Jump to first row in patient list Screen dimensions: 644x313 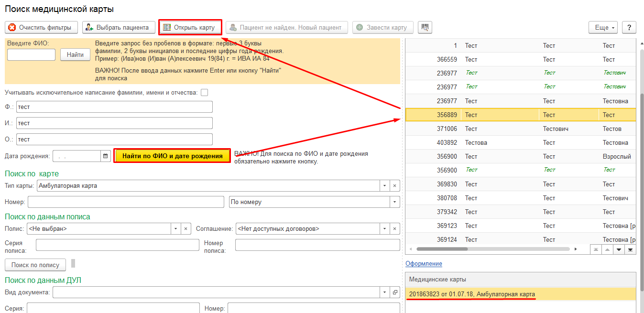click(595, 249)
